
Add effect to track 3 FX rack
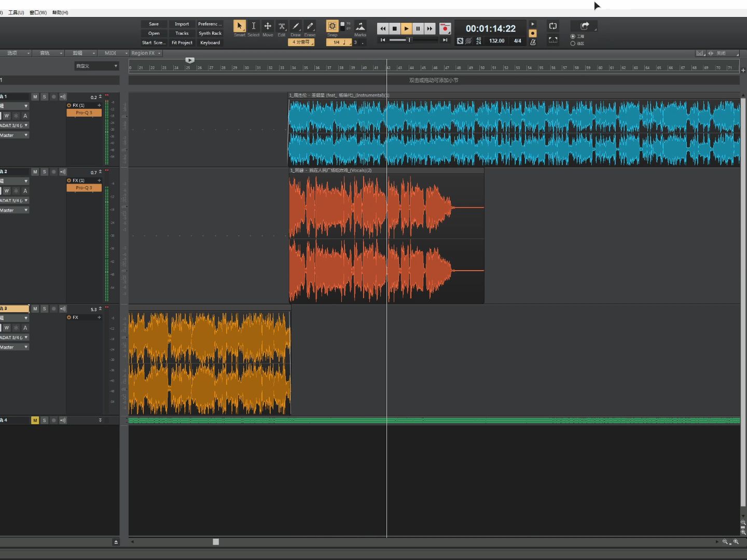pos(99,317)
